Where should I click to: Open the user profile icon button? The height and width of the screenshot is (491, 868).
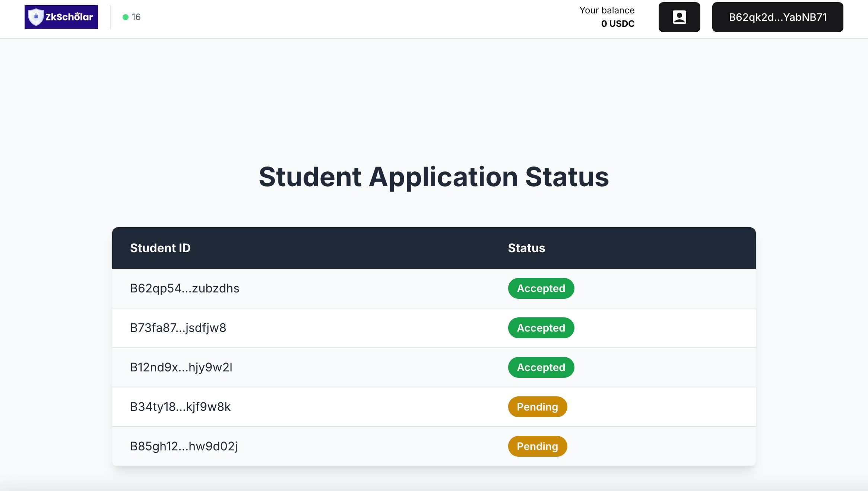coord(679,17)
